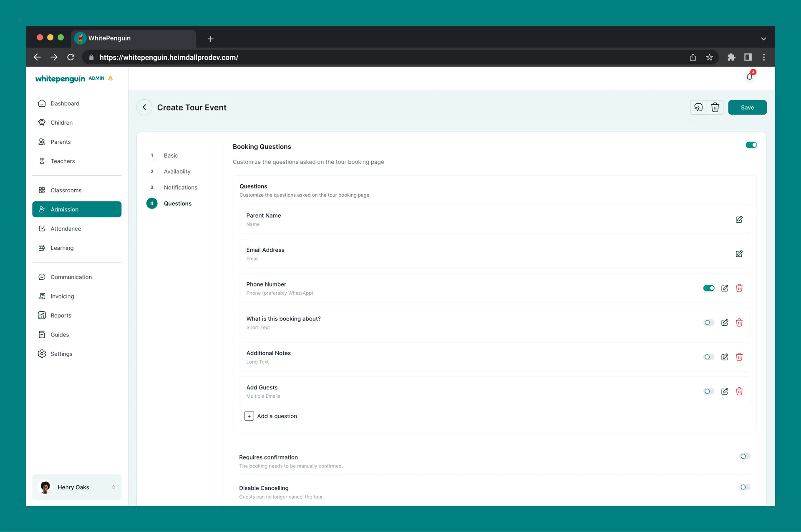Click the 'Booking Questions' heading
801x532 pixels.
pos(262,147)
